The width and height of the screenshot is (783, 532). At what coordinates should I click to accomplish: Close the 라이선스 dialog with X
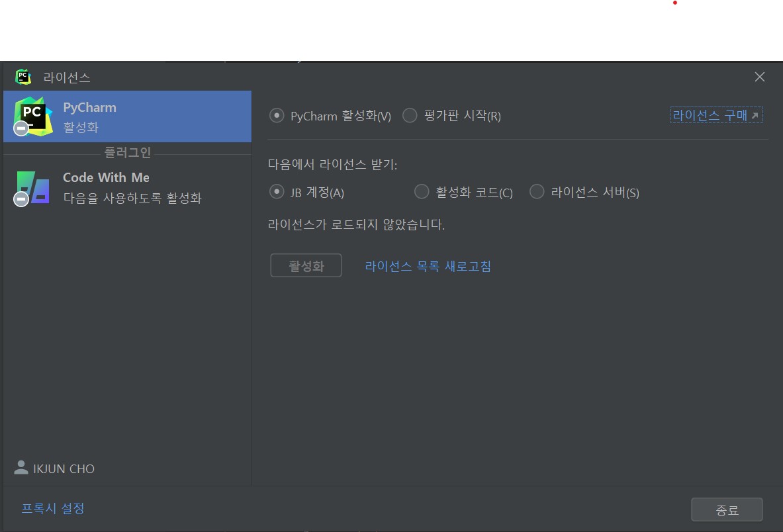[760, 77]
